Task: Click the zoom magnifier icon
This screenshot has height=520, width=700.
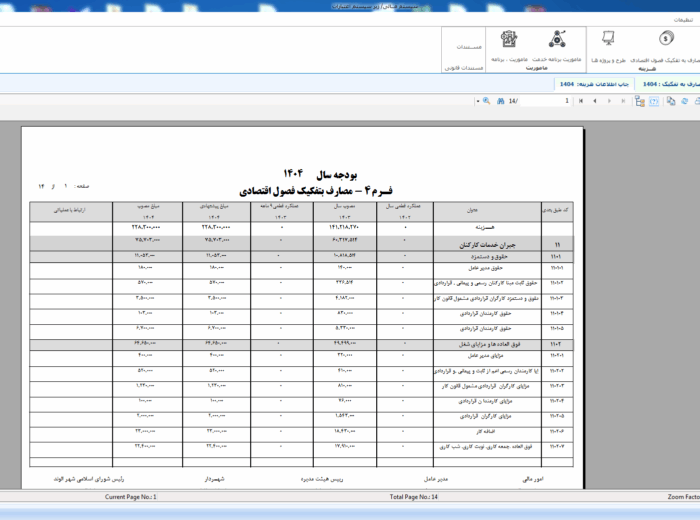Action: 486,101
